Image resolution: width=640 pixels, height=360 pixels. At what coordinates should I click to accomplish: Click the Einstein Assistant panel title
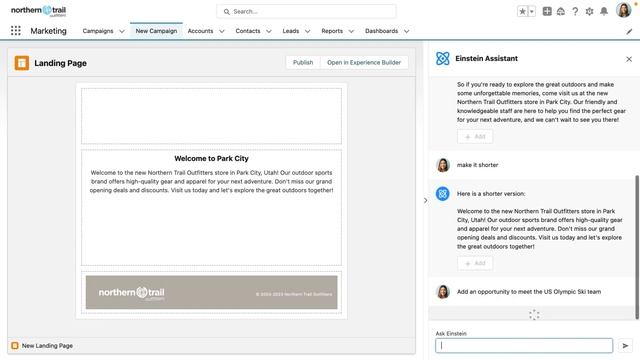(x=487, y=58)
